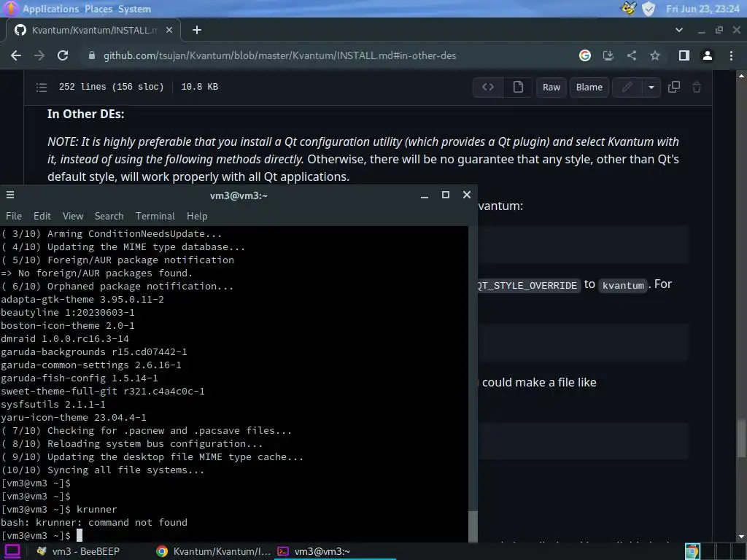Switch to rendered document view icon
The image size is (747, 560).
518,87
